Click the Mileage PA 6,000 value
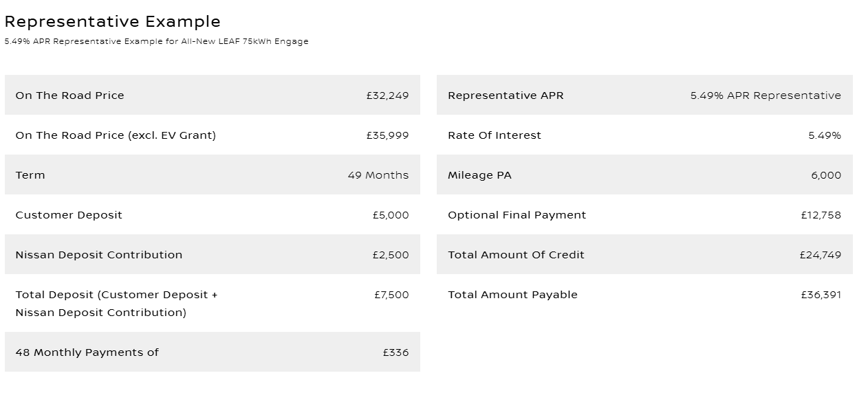Image resolution: width=868 pixels, height=393 pixels. click(825, 175)
